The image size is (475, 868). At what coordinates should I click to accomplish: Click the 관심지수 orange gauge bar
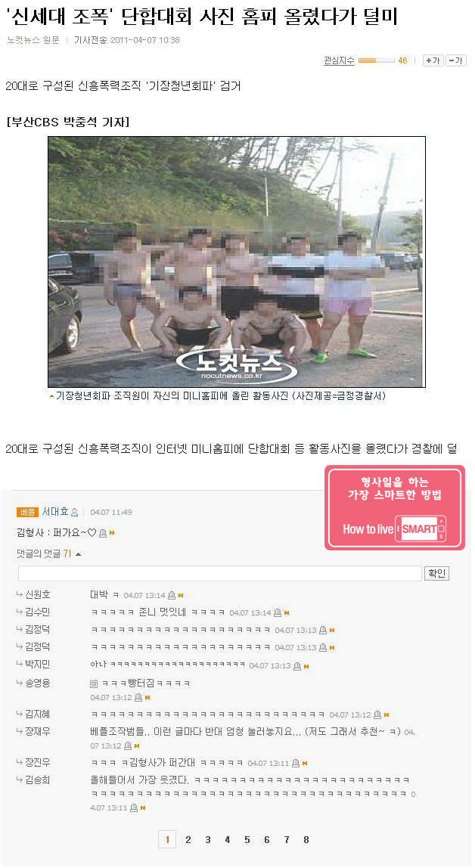[376, 60]
